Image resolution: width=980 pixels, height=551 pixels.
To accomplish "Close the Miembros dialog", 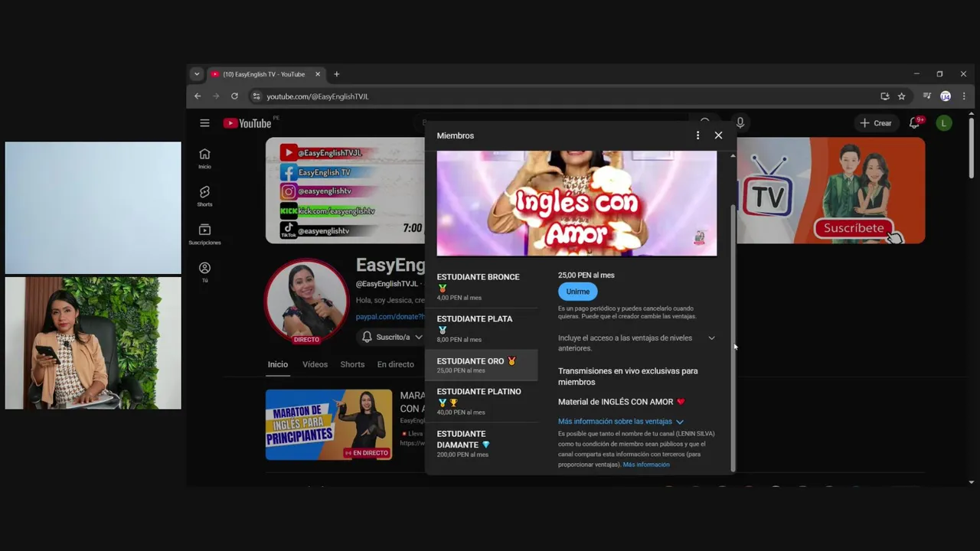I will (x=718, y=135).
